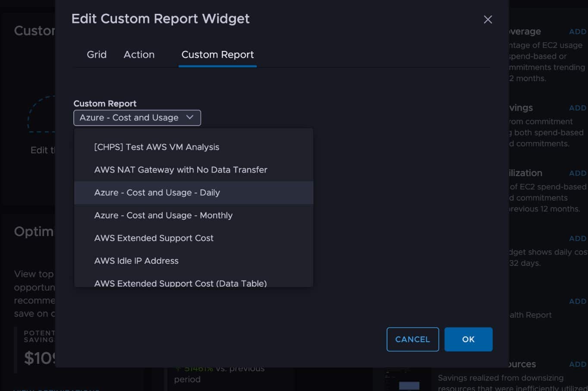Select the Custom Report tab

coord(217,55)
